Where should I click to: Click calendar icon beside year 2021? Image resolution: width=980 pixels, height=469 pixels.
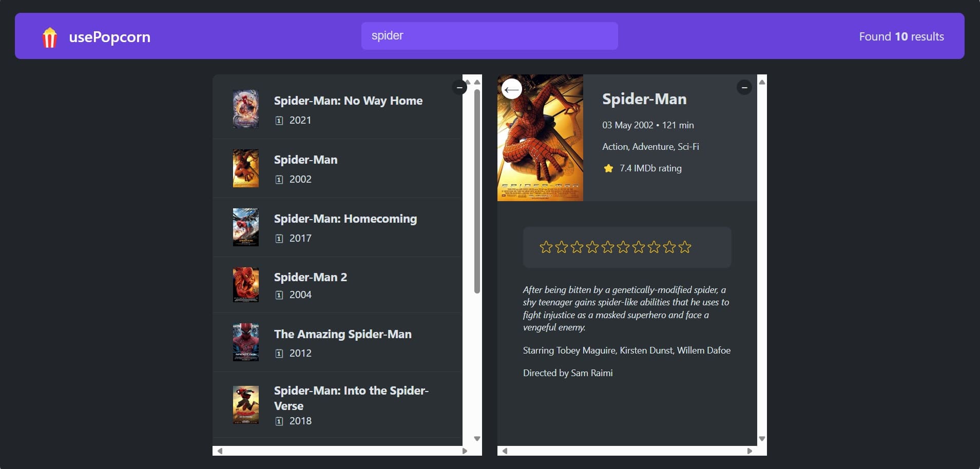279,121
